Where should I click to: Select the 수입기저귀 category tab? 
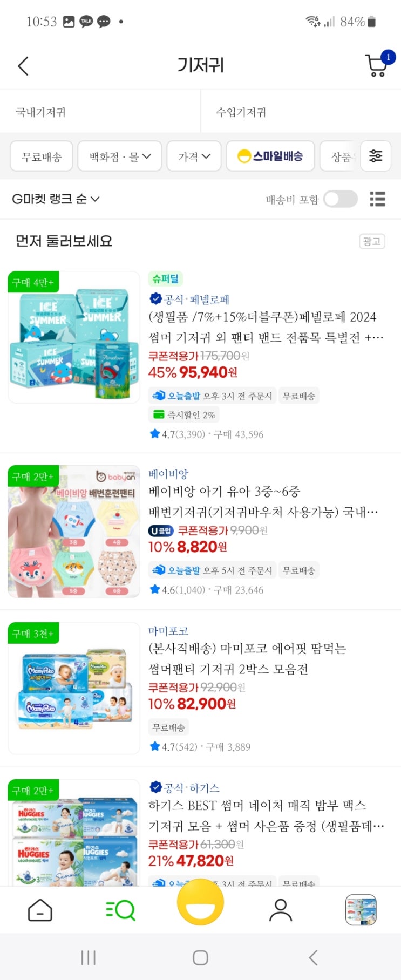(301, 112)
